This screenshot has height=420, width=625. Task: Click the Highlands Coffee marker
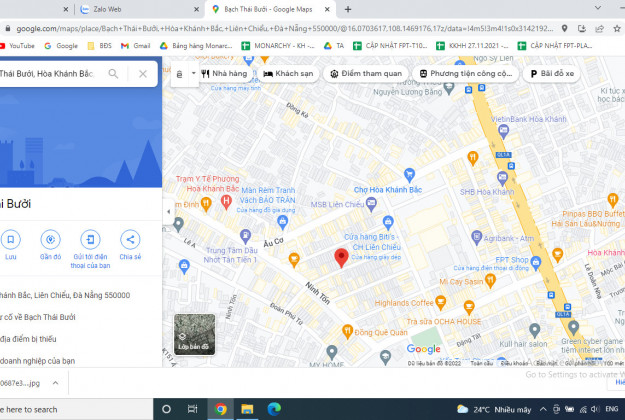click(440, 302)
